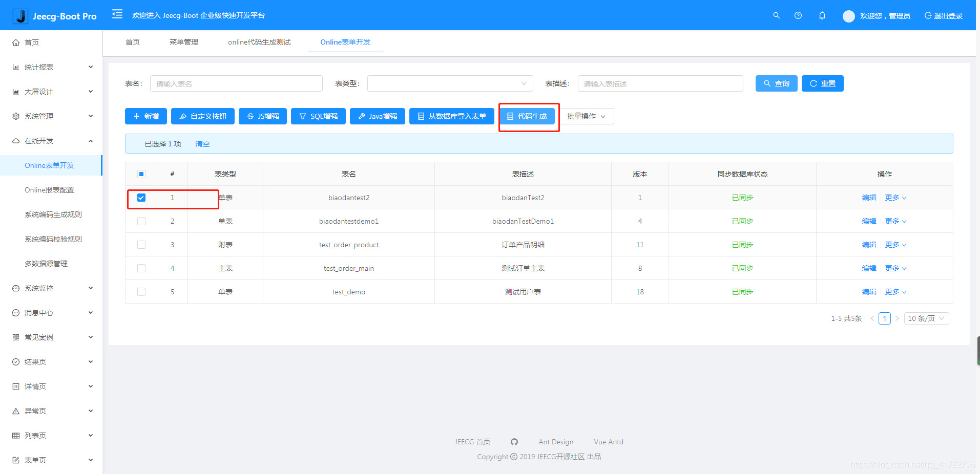Viewport: 980px width, 474px height.
Task: Open the 表类型 dropdown
Action: 450,83
